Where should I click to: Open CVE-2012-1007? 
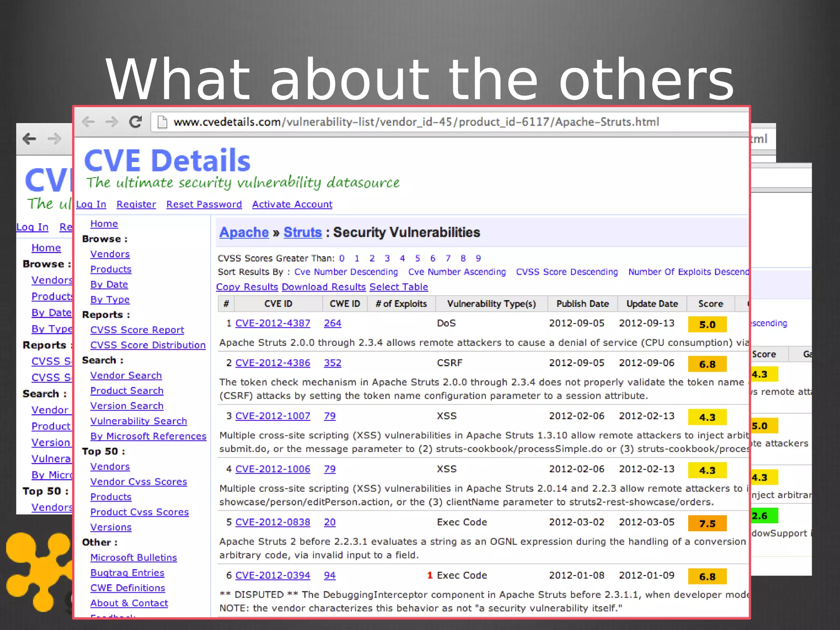coord(273,416)
